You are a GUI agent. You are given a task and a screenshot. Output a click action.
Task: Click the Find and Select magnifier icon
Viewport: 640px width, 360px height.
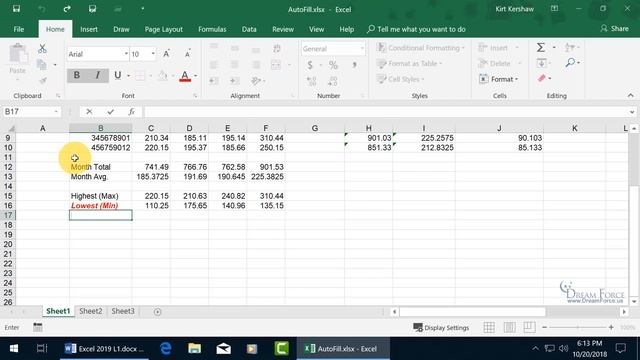point(570,63)
